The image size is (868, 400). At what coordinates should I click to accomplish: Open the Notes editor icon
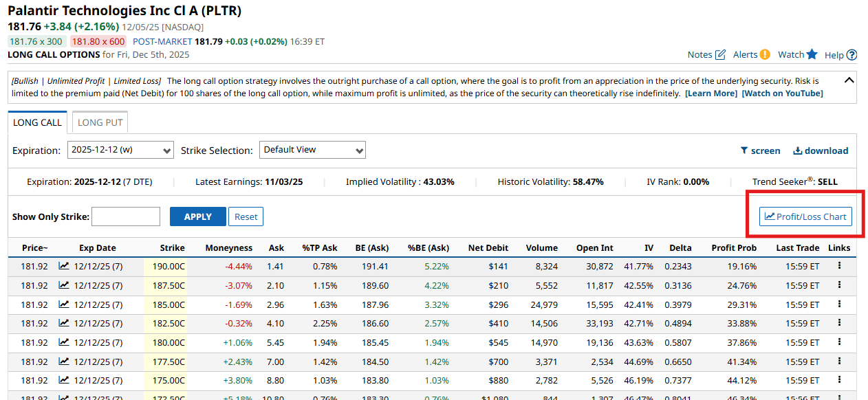pos(719,54)
